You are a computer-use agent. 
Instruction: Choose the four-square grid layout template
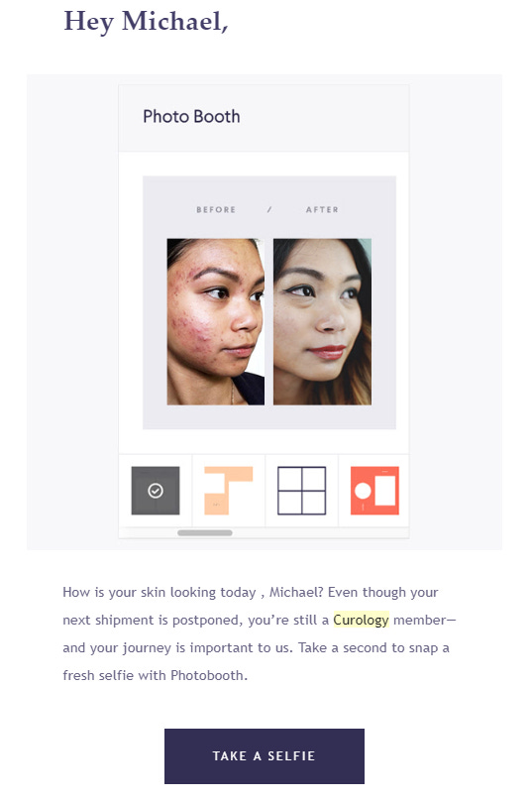(x=302, y=491)
